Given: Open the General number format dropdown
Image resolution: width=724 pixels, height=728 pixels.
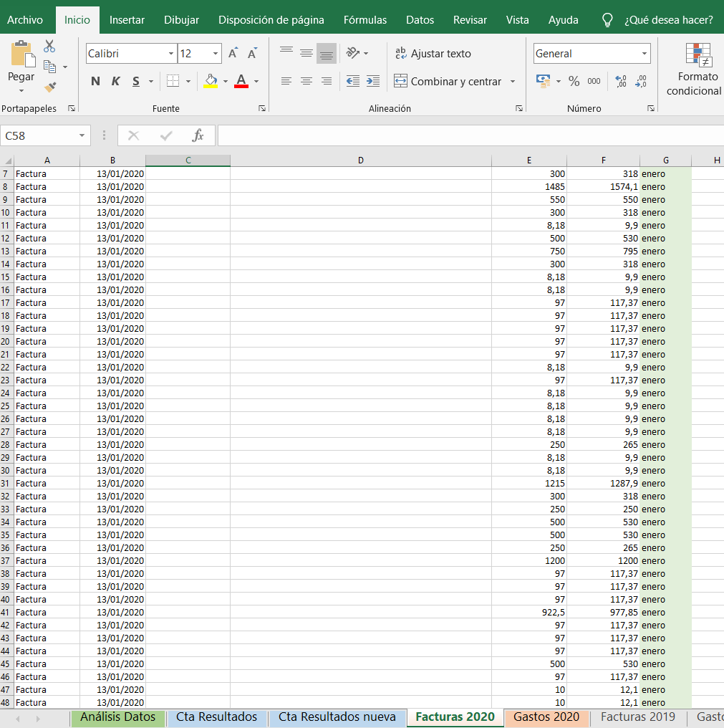Looking at the screenshot, I should click(645, 54).
